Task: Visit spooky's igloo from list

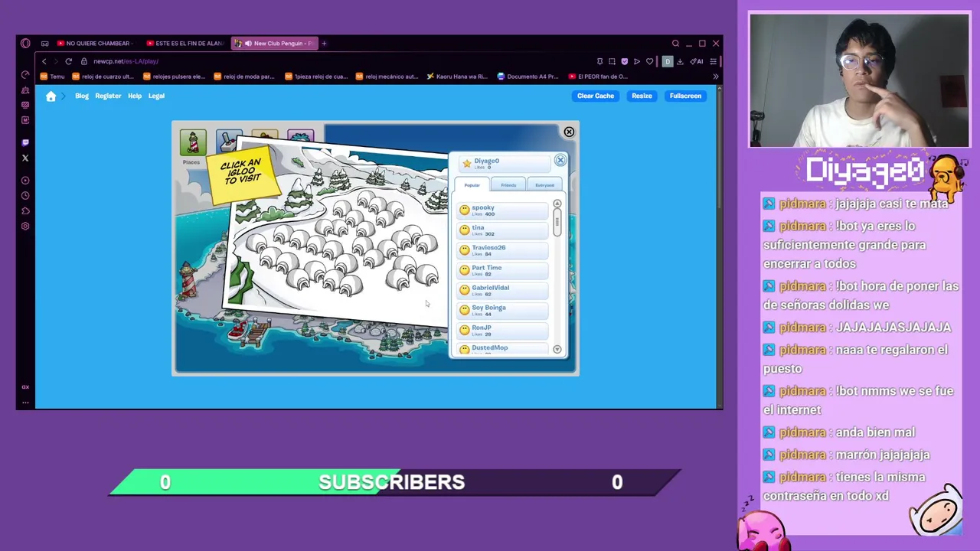Action: pos(503,210)
